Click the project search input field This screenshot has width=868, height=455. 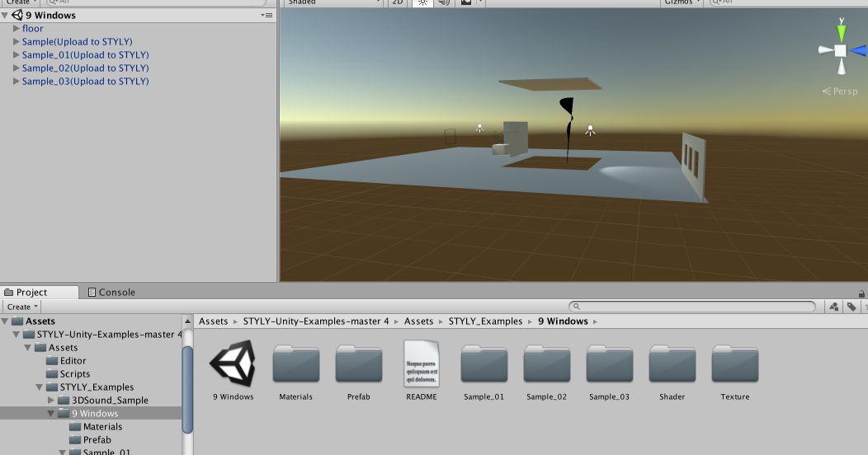(x=692, y=307)
